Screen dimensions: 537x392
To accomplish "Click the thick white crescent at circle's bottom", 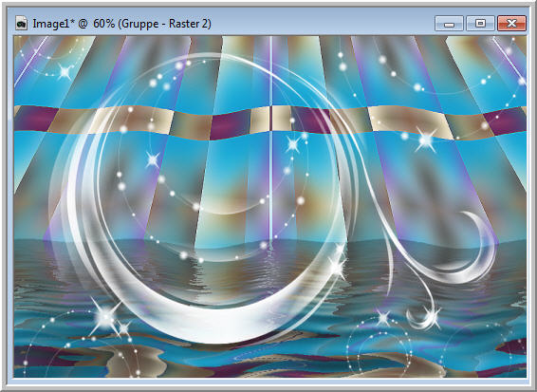I will (x=192, y=308).
